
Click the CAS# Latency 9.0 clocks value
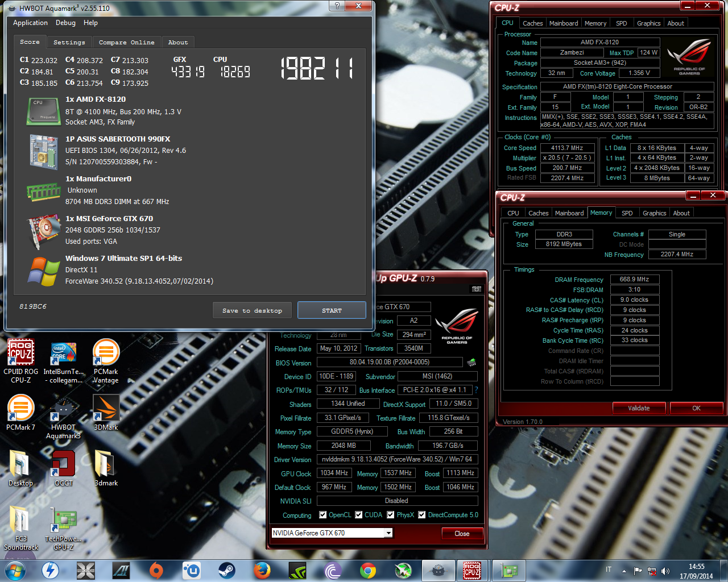634,300
